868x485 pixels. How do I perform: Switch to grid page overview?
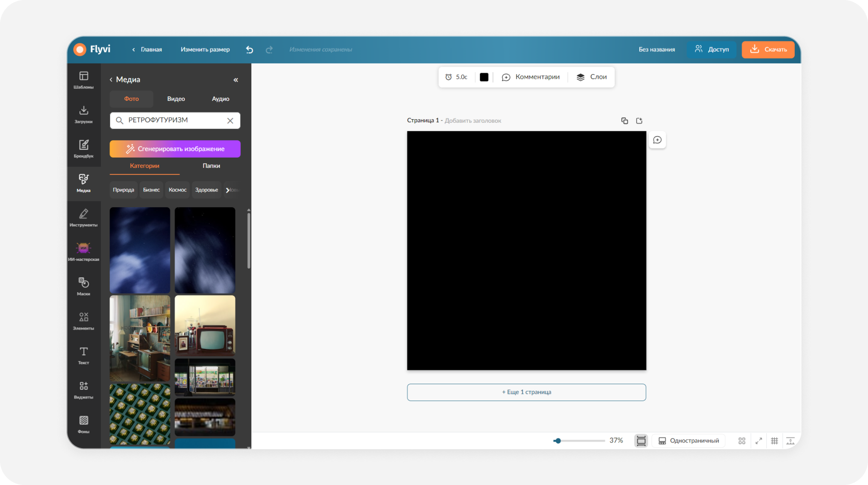[742, 440]
